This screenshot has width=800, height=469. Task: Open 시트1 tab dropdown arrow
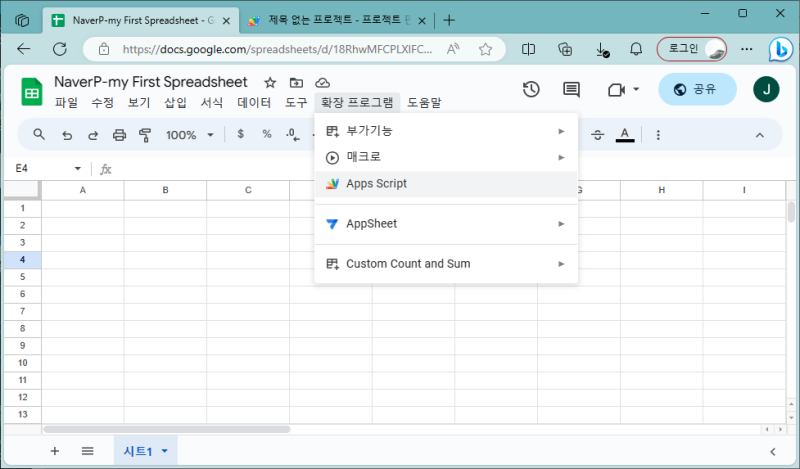pos(164,451)
